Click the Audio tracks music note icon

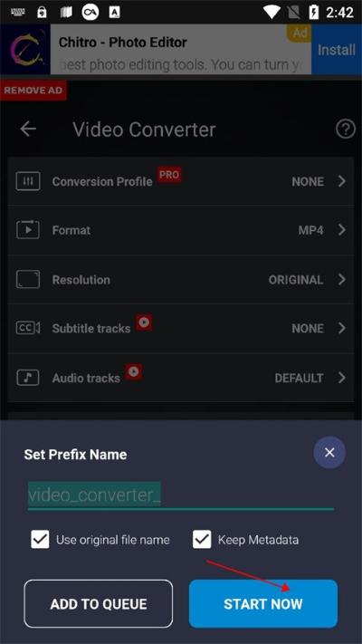pos(28,378)
